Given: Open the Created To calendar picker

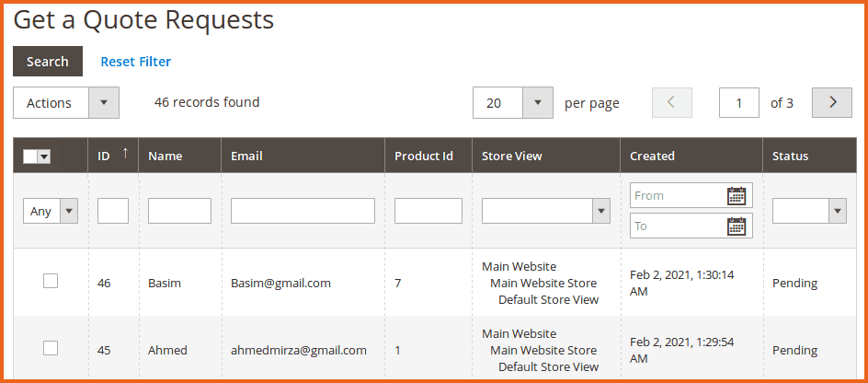Looking at the screenshot, I should (x=736, y=226).
